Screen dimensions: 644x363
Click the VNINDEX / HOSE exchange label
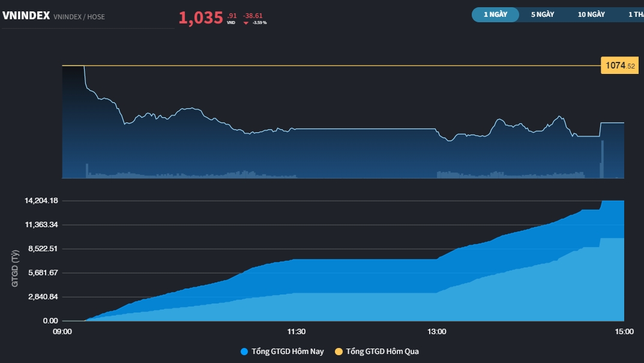tap(79, 17)
